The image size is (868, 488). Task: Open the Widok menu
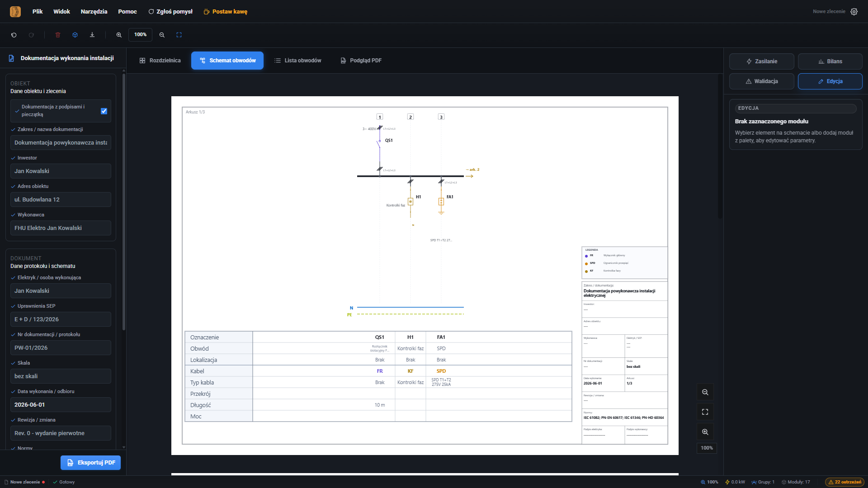pos(61,12)
